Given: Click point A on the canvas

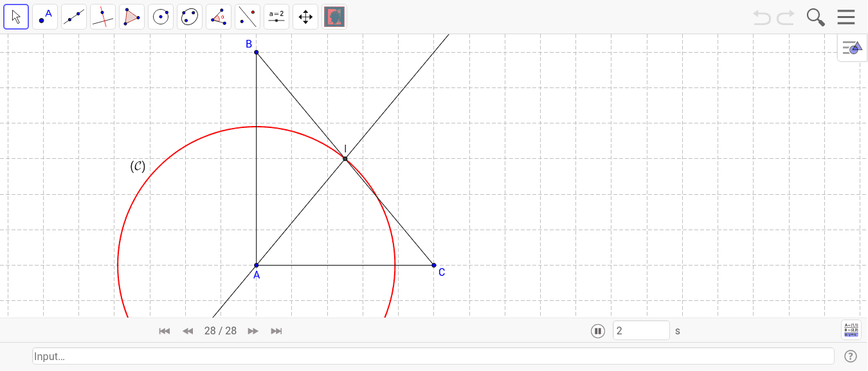Looking at the screenshot, I should coord(257,265).
